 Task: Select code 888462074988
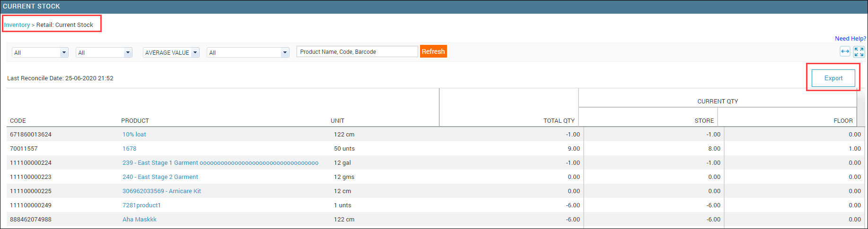pyautogui.click(x=31, y=220)
